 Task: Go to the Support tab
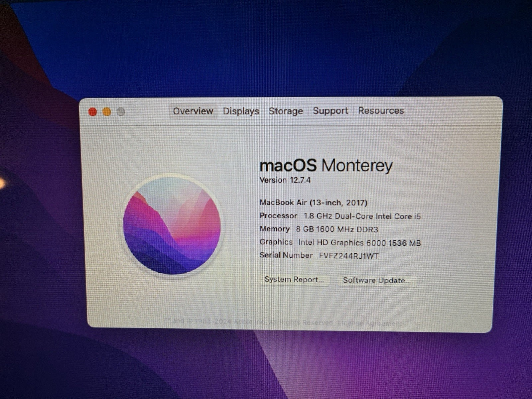pyautogui.click(x=330, y=111)
